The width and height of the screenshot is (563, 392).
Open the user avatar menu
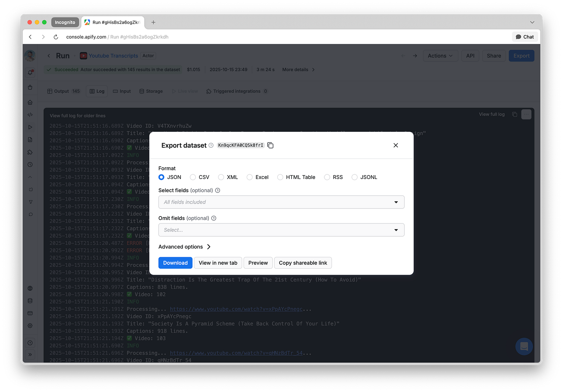click(x=30, y=56)
